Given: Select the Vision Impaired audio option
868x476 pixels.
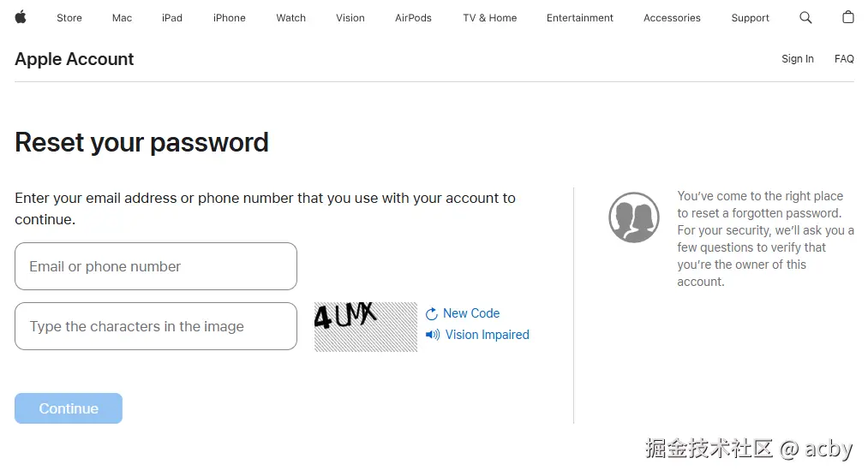Looking at the screenshot, I should 488,335.
